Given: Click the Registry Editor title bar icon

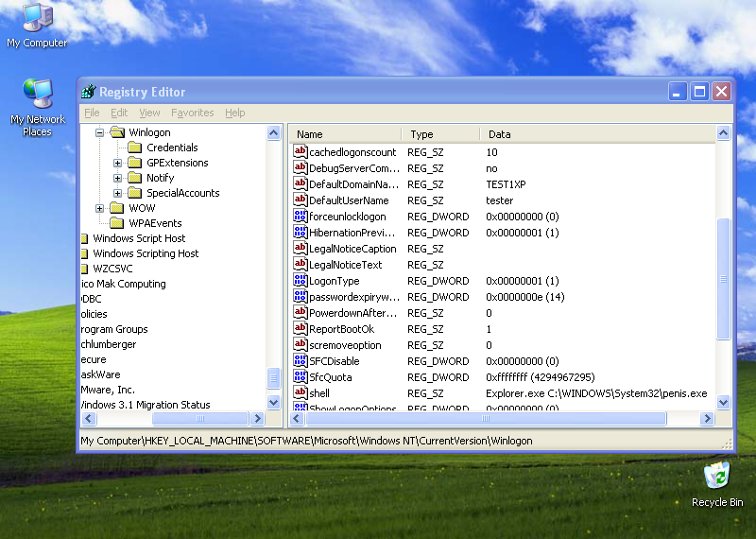Looking at the screenshot, I should tap(89, 91).
